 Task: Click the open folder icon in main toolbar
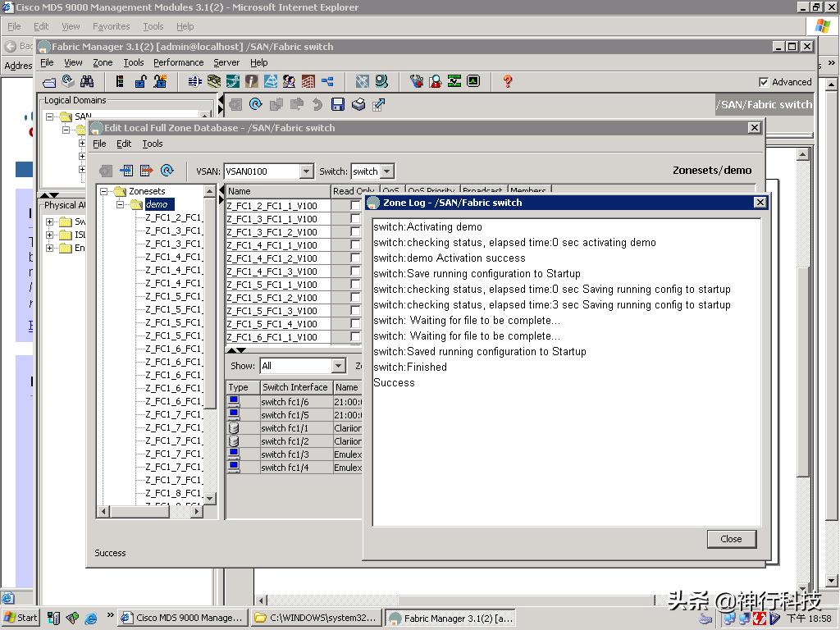[49, 81]
